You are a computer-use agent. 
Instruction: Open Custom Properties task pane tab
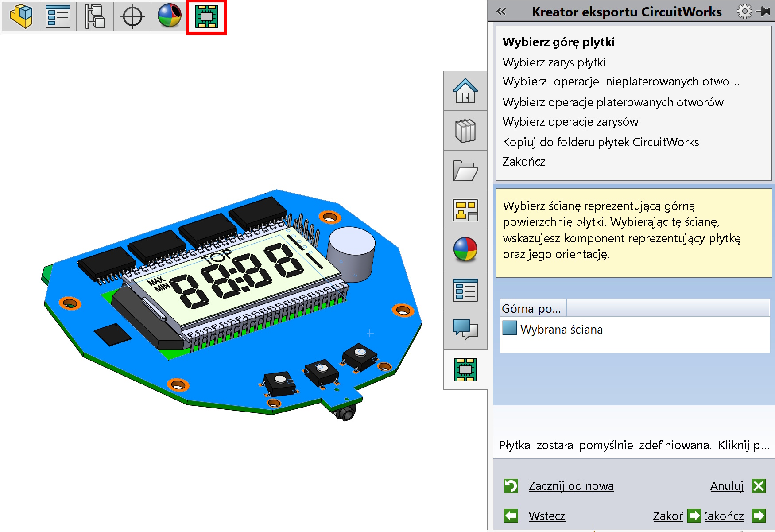coord(465,290)
